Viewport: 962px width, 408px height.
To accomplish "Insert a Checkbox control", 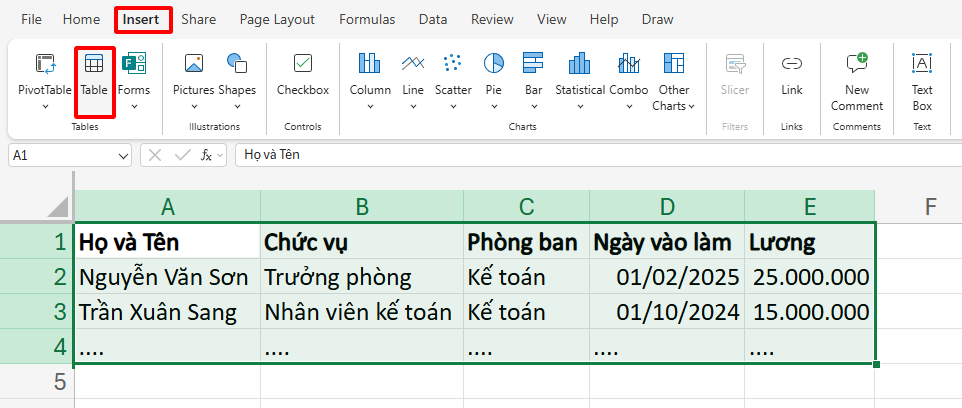I will 303,64.
